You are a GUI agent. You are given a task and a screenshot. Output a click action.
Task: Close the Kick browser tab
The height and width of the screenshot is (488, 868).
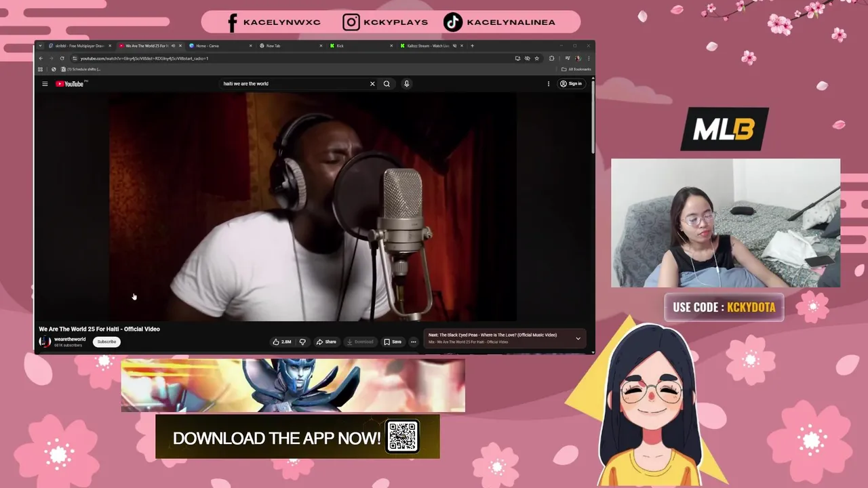[x=391, y=46]
